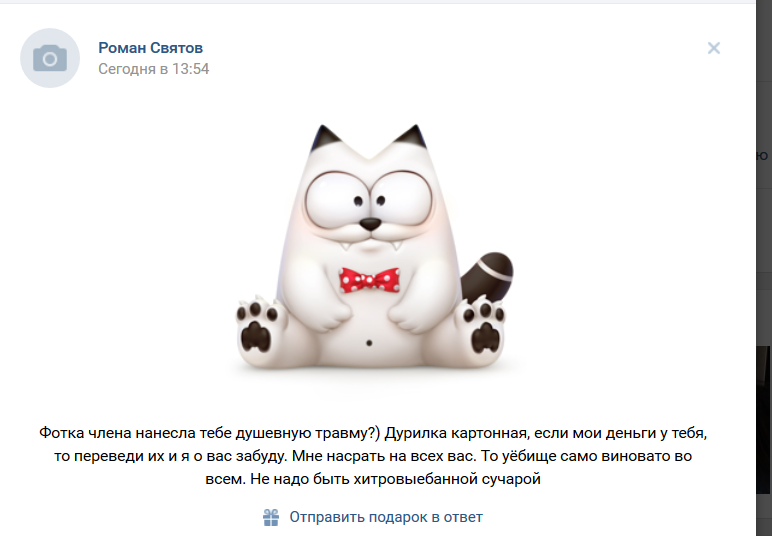Click the cat's right black-tipped ear
The height and width of the screenshot is (536, 772).
point(412,137)
